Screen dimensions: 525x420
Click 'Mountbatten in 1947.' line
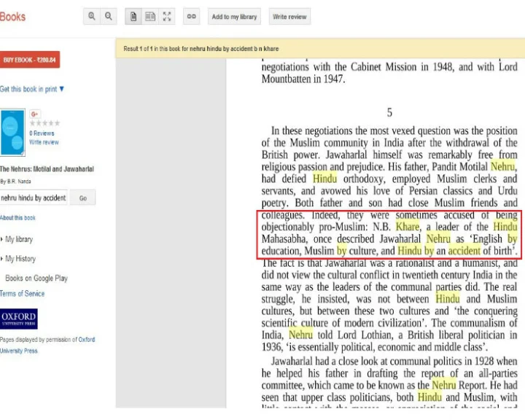(303, 79)
